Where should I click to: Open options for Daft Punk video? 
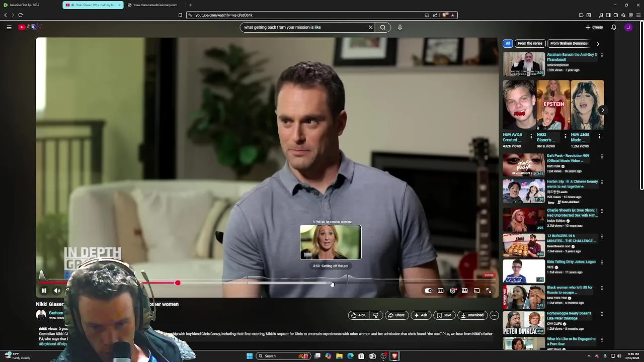(602, 156)
